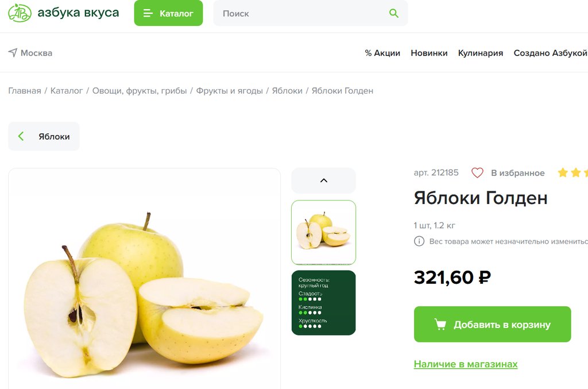Click the first rating star
Screen dimensions: 588x389
(x=563, y=172)
